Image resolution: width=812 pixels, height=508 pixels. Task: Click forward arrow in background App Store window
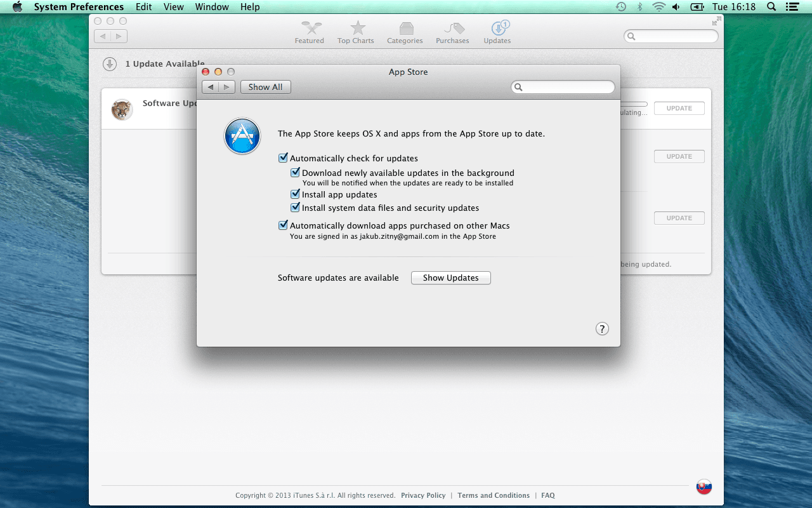pyautogui.click(x=119, y=36)
